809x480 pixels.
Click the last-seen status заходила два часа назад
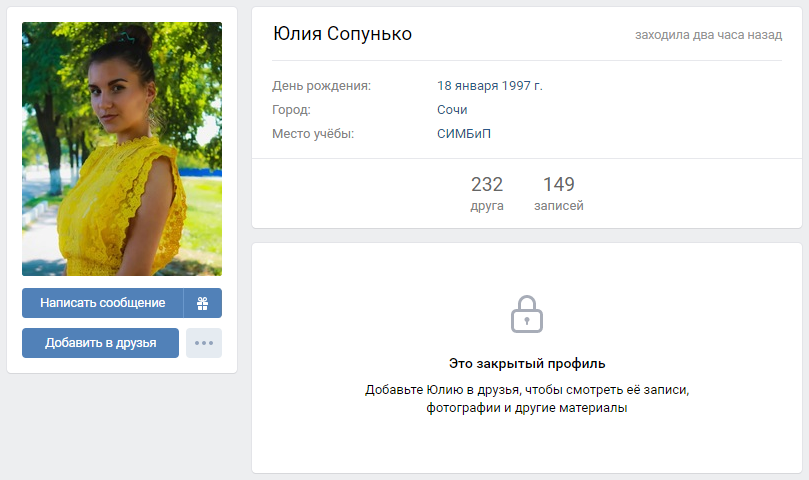tap(708, 35)
